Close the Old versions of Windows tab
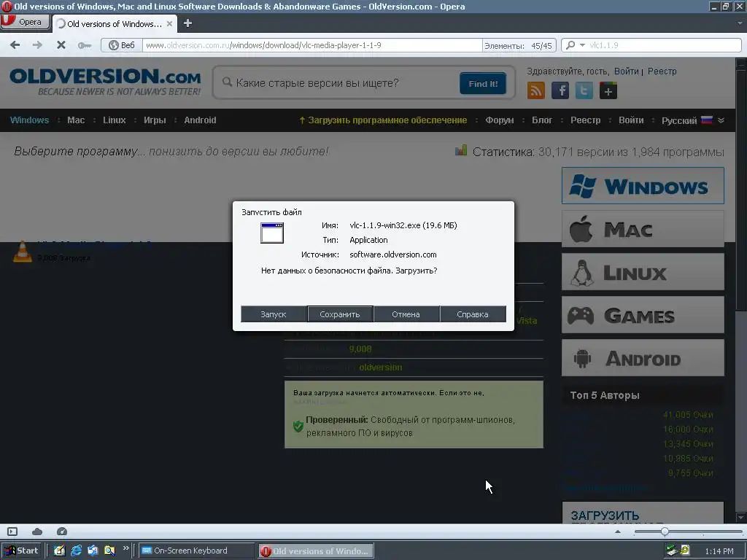The image size is (747, 560). pos(169,24)
